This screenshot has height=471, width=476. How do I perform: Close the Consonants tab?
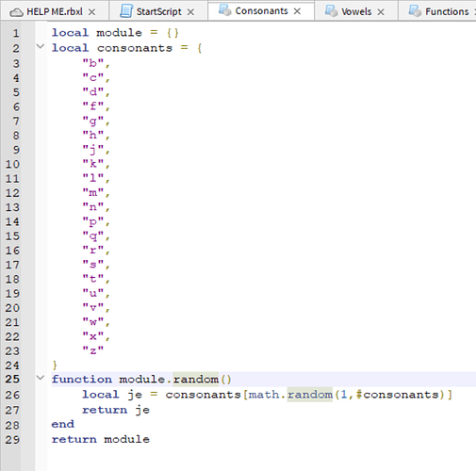point(297,11)
